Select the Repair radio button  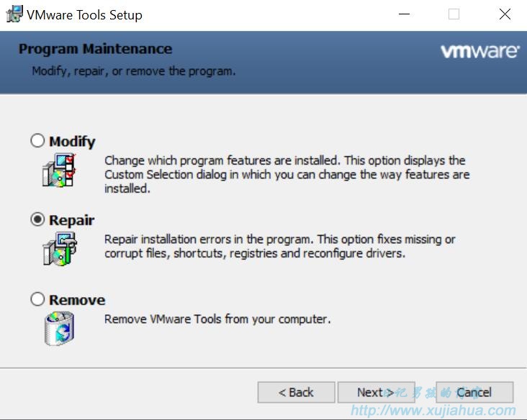pyautogui.click(x=37, y=219)
